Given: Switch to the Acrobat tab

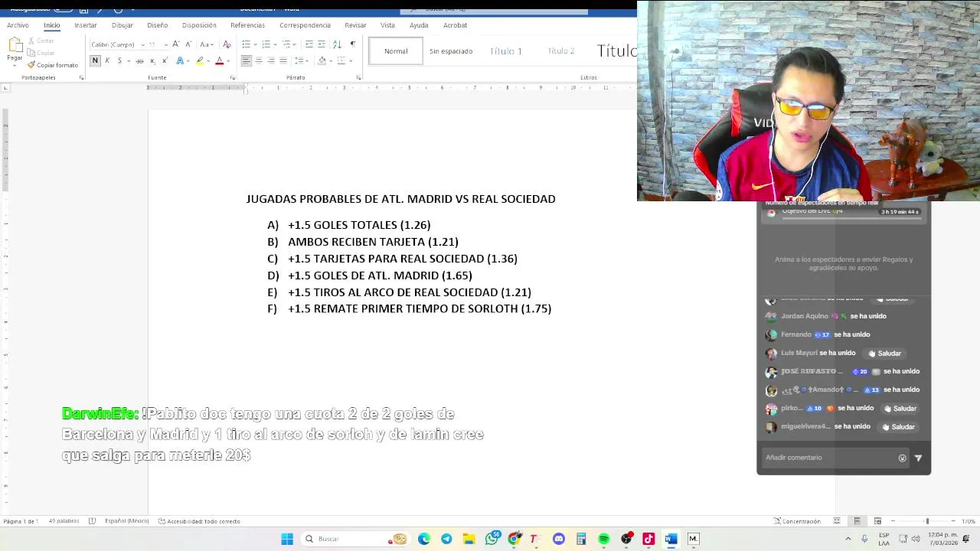Looking at the screenshot, I should pos(455,25).
